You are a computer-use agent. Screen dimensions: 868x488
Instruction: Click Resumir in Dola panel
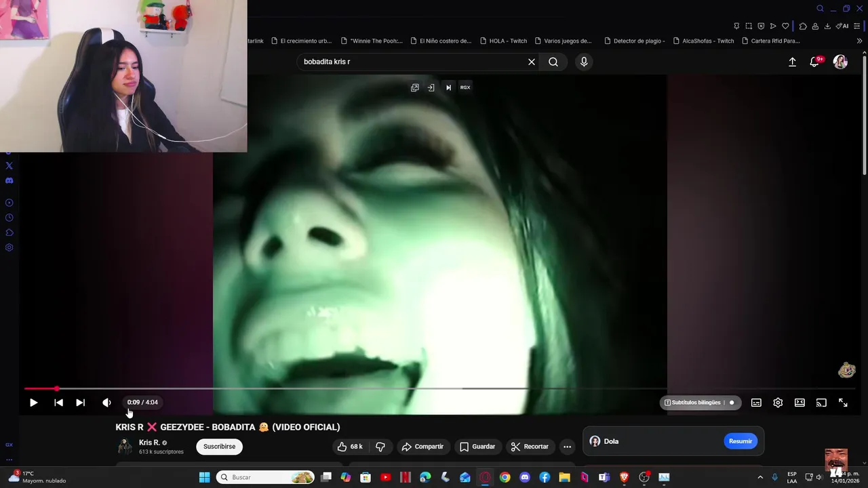741,441
